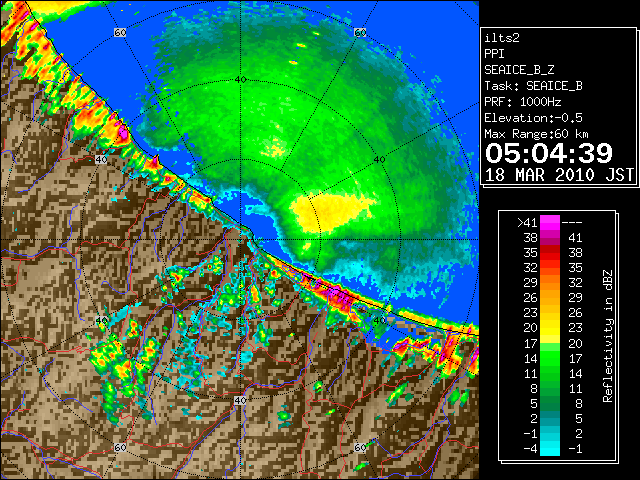Pick the bright green 14–17 dBZ swatch
Viewport: 640px width, 480px height.
(x=550, y=358)
